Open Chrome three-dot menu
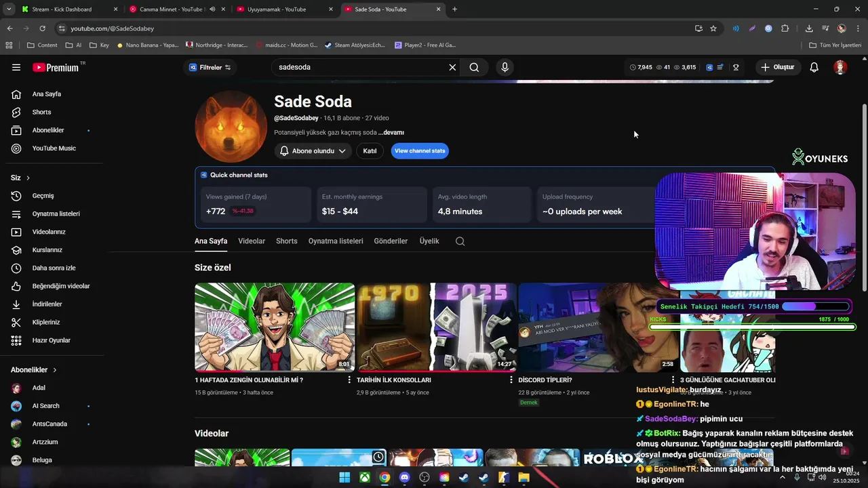This screenshot has height=488, width=868. 857,28
